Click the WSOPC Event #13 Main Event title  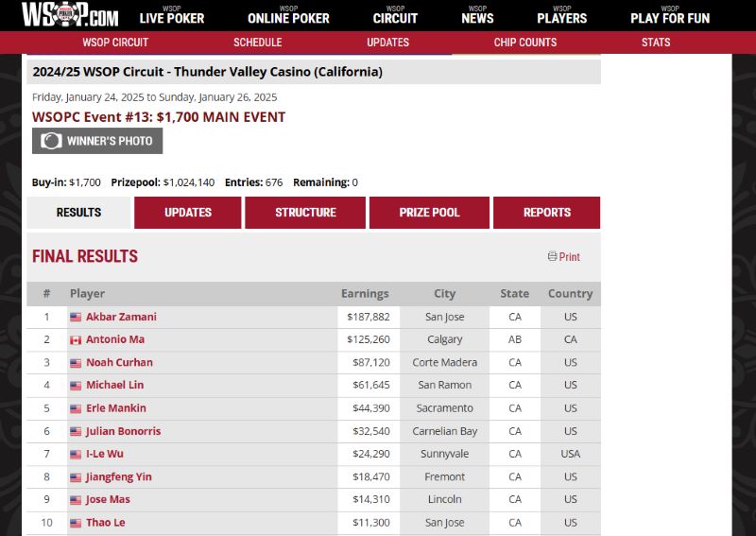(159, 117)
